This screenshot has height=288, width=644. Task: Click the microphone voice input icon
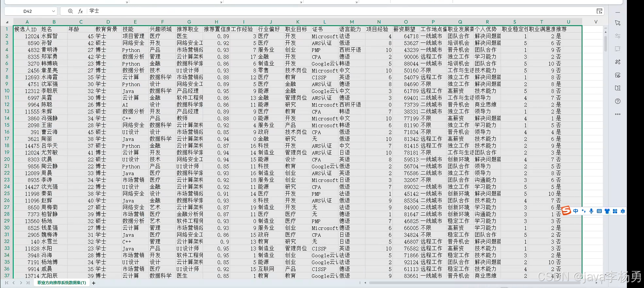(591, 211)
